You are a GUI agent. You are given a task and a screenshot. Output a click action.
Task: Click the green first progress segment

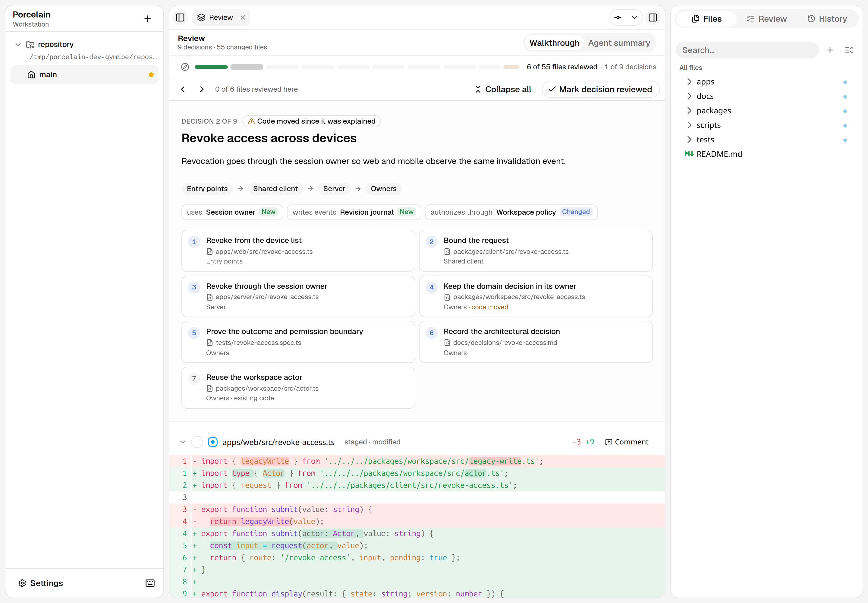click(211, 67)
